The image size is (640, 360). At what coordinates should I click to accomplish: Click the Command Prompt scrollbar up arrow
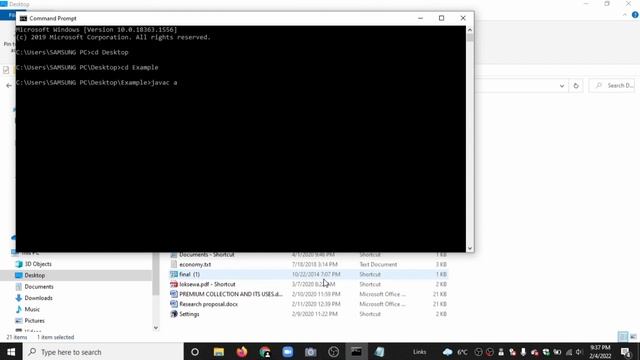pyautogui.click(x=470, y=30)
